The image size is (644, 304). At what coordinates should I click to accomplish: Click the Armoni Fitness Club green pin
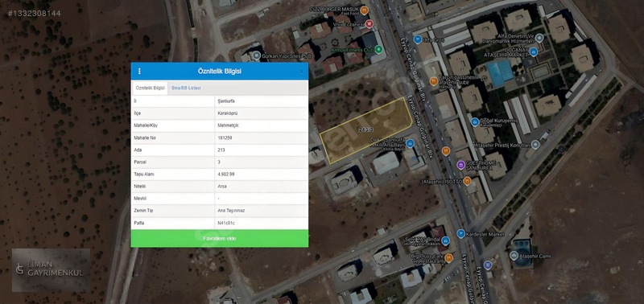[x=378, y=50]
